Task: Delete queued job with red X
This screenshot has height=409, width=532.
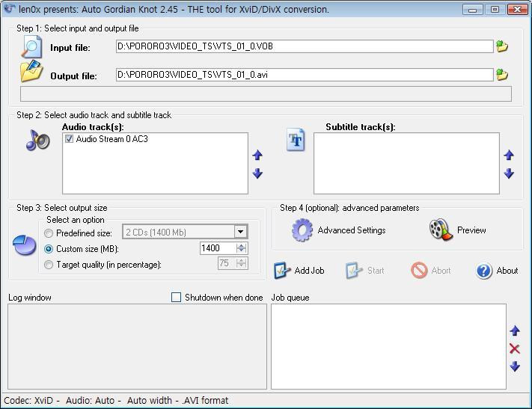Action: [x=515, y=348]
